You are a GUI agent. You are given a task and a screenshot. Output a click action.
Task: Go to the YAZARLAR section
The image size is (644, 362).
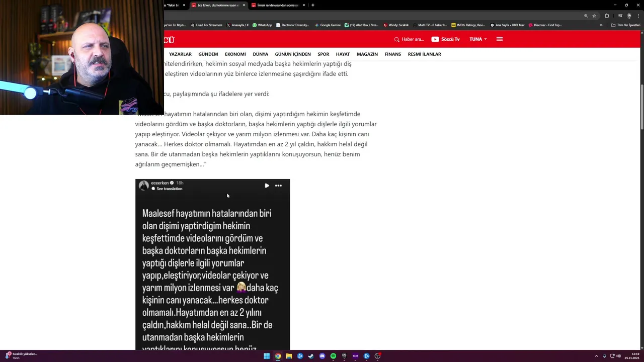[x=180, y=54]
